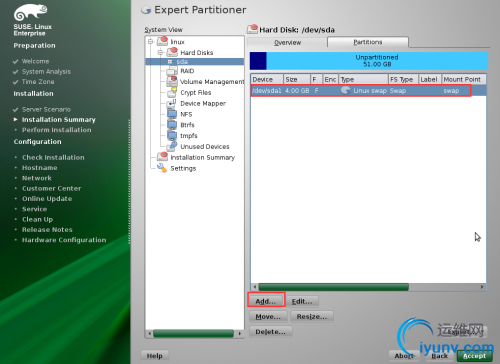Viewport: 500px width, 364px height.
Task: Click the Add... partition button
Action: (x=266, y=301)
